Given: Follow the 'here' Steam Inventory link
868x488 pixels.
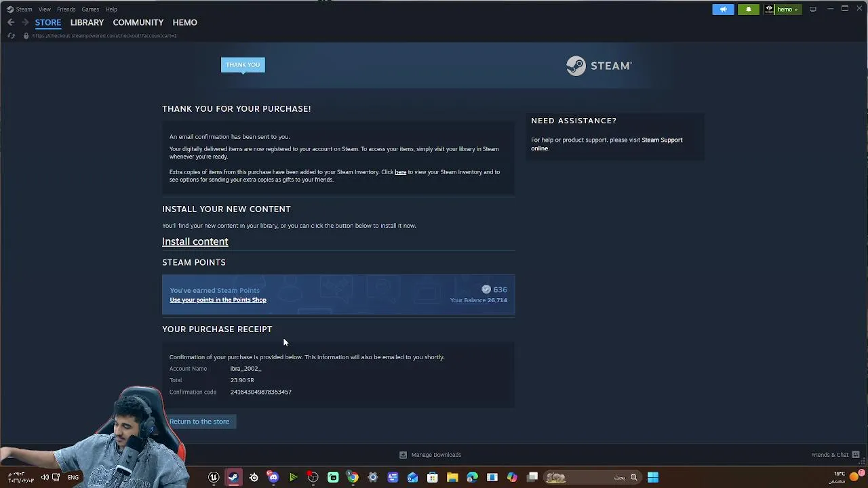Looking at the screenshot, I should (401, 172).
